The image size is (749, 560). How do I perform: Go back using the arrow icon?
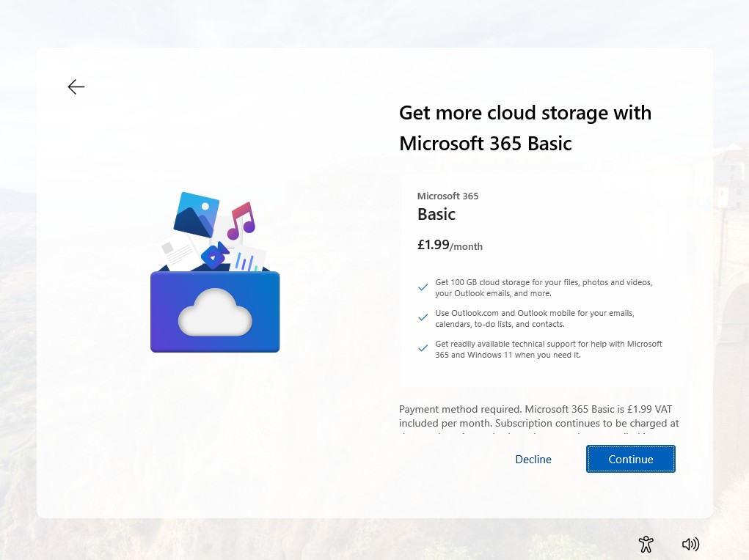[76, 87]
